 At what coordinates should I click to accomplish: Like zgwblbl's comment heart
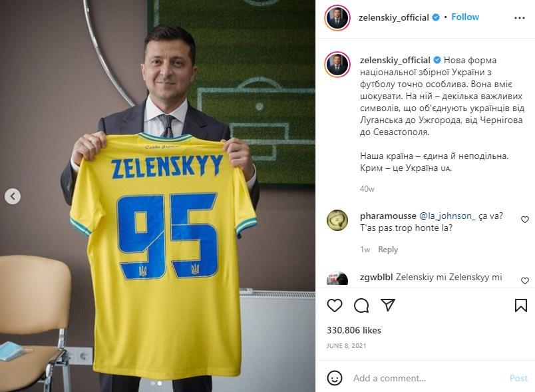[x=525, y=280]
